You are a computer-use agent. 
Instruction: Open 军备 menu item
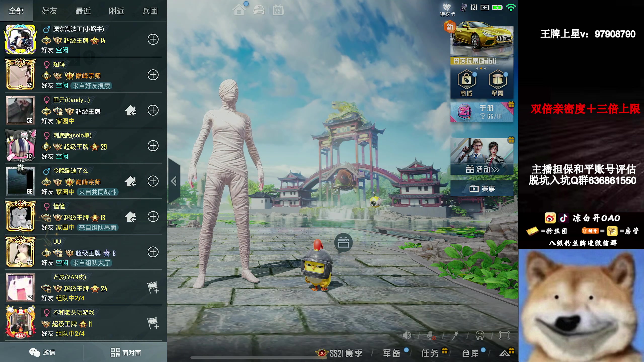tap(392, 353)
